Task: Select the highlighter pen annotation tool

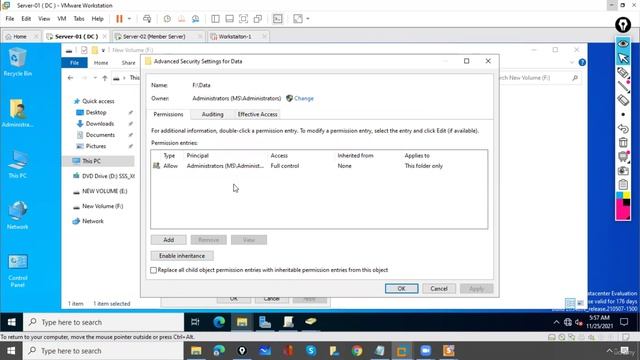Action: click(623, 73)
